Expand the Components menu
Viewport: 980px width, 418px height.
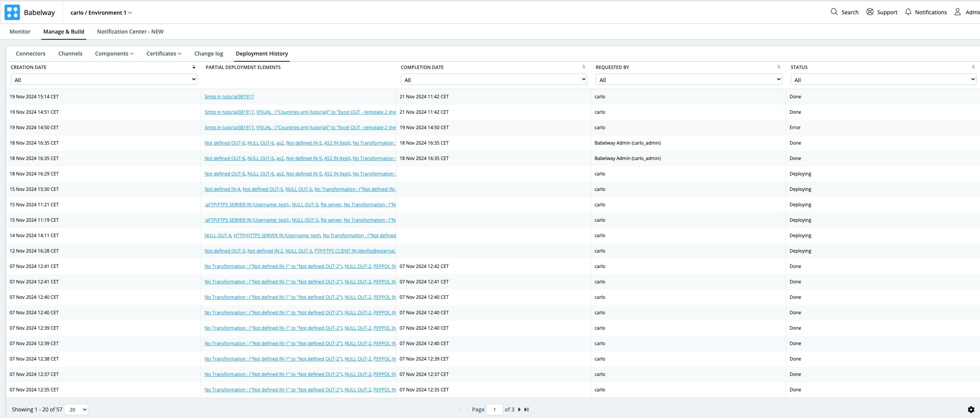tap(114, 54)
